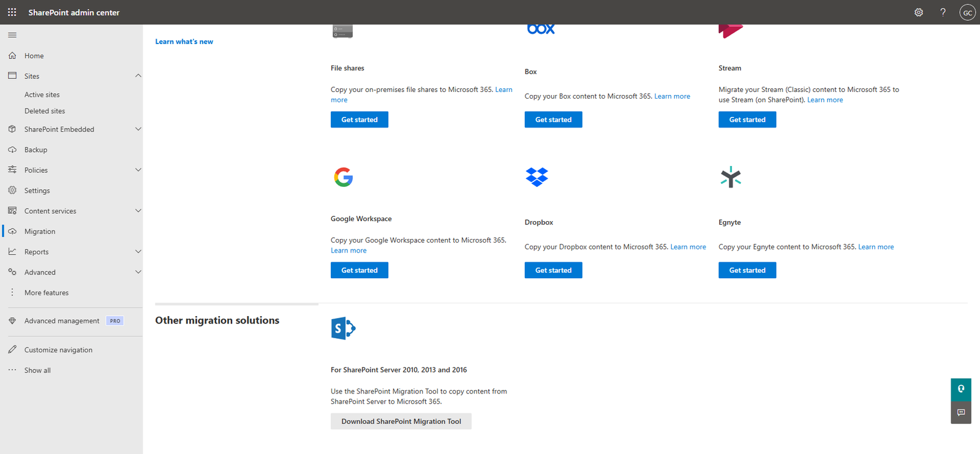Image resolution: width=980 pixels, height=454 pixels.
Task: Get started with File shares migration
Action: [x=360, y=119]
